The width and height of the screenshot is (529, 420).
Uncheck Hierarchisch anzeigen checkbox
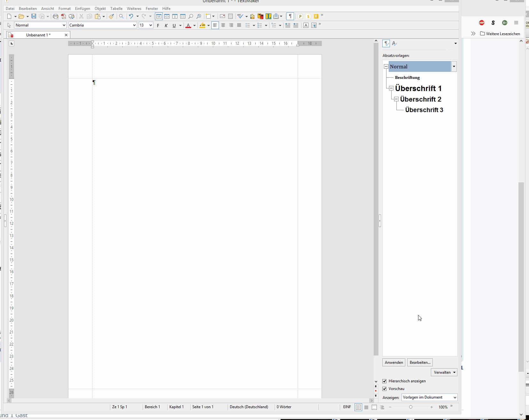pyautogui.click(x=385, y=381)
